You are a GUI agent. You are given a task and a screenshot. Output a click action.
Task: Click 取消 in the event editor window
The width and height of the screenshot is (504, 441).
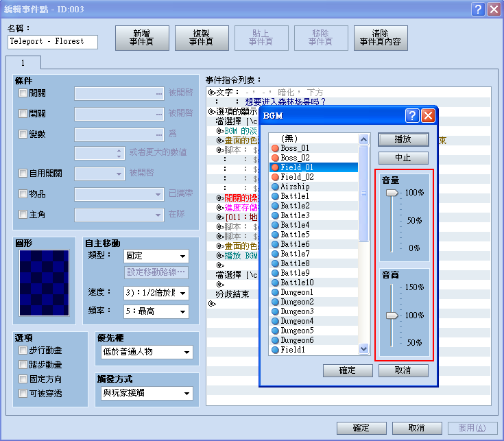417,428
